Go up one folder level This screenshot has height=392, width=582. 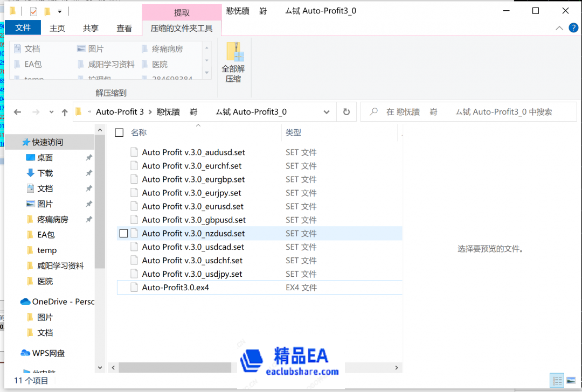(64, 111)
